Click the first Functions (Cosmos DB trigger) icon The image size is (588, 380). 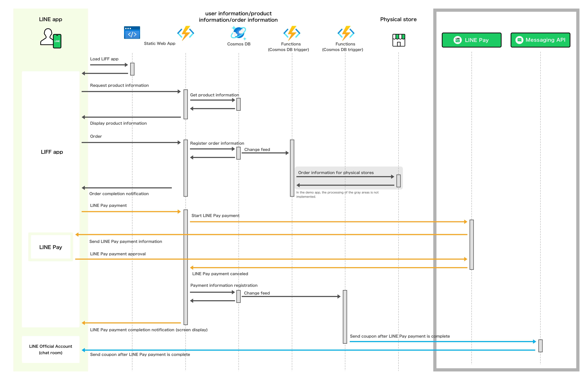[292, 33]
